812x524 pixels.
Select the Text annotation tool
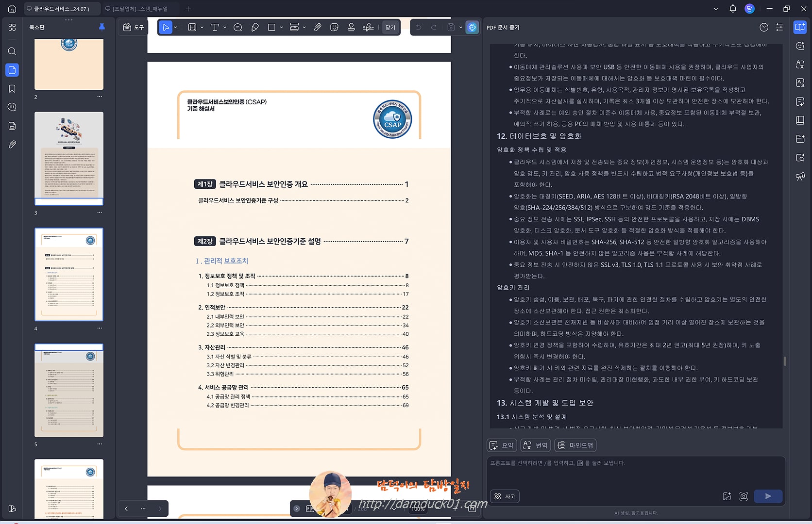(x=214, y=27)
